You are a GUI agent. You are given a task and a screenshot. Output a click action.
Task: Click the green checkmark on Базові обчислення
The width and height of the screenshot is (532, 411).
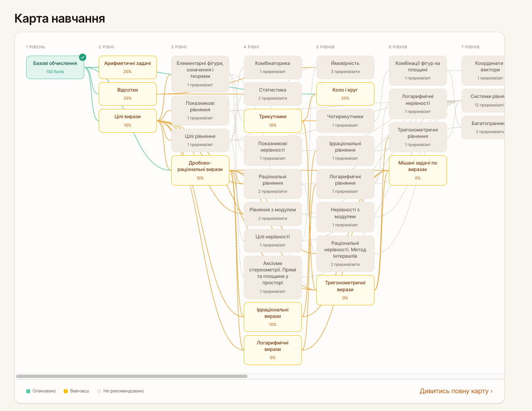click(83, 57)
